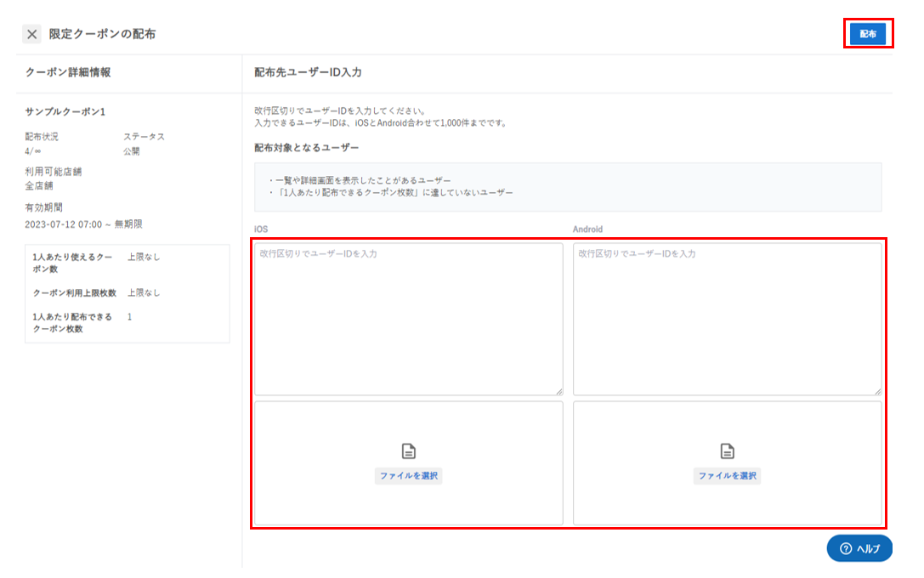Click the iOS label above text area
Viewport: 924px width, 578px height.
(x=261, y=229)
